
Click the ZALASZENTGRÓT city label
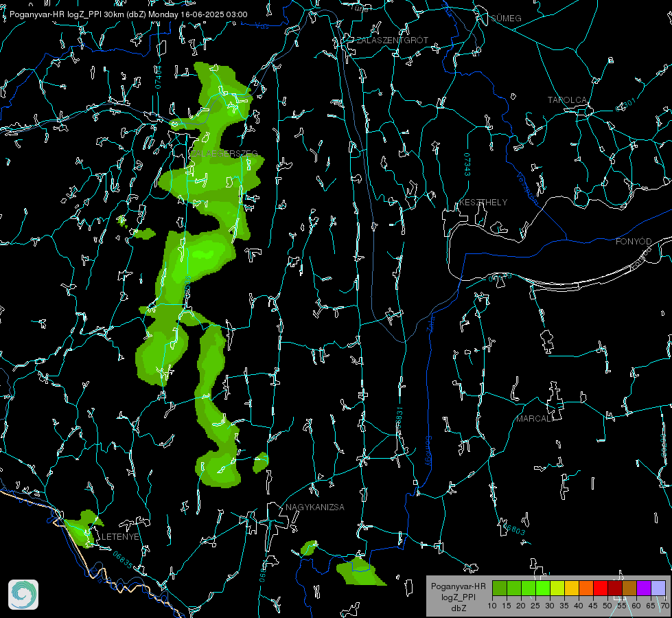coord(392,40)
